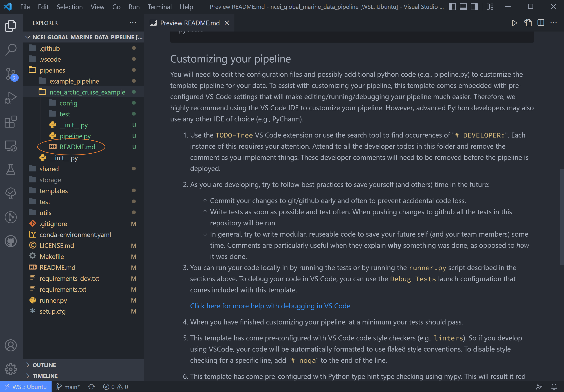Open the Testing flask view

(x=11, y=170)
